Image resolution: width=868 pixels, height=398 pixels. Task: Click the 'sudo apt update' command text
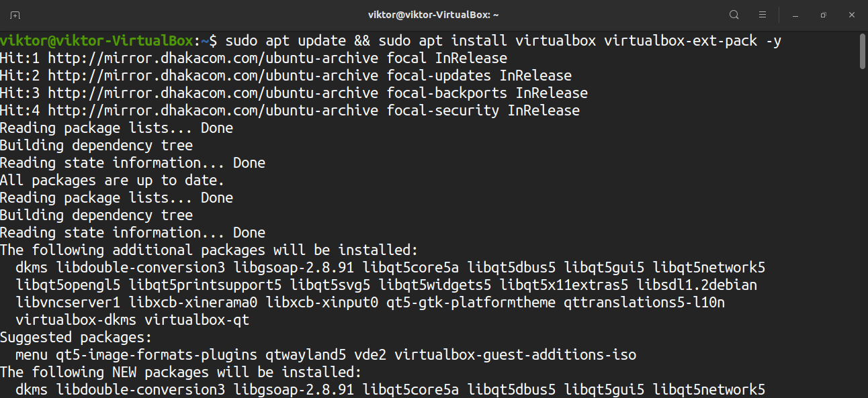point(286,41)
